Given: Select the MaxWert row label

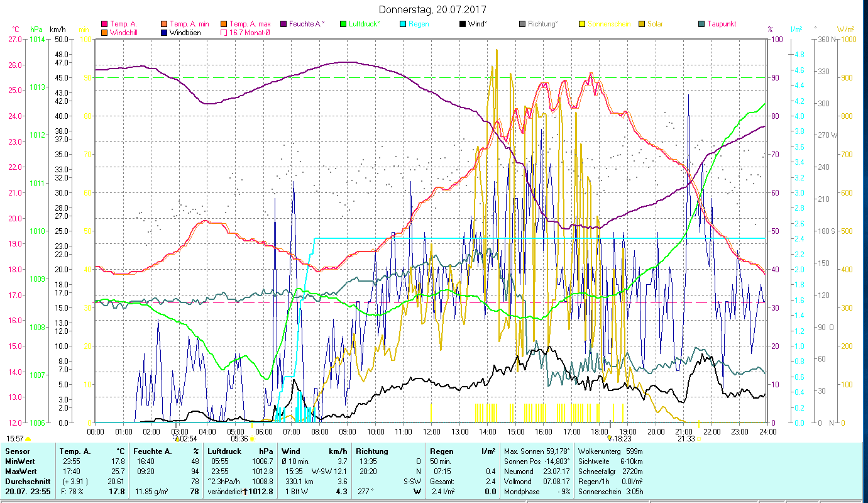Looking at the screenshot, I should [21, 472].
